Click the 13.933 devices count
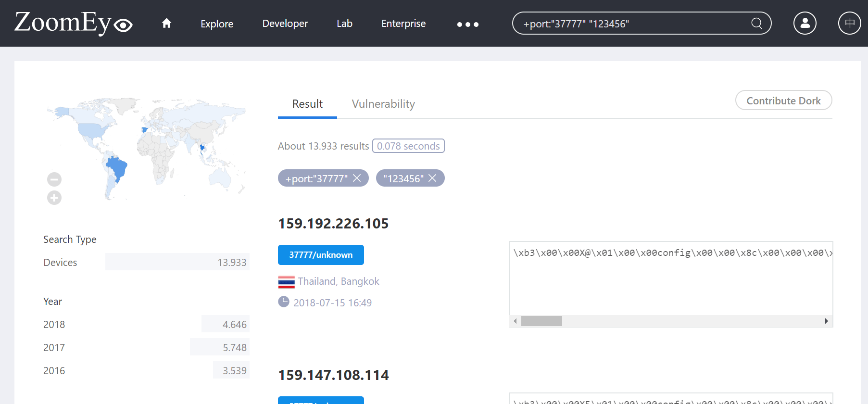Image resolution: width=868 pixels, height=404 pixels. point(232,263)
